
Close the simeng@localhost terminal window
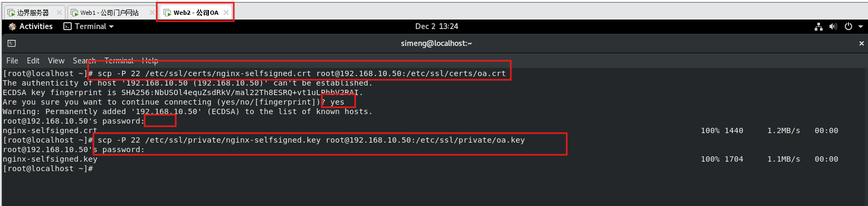pyautogui.click(x=862, y=43)
